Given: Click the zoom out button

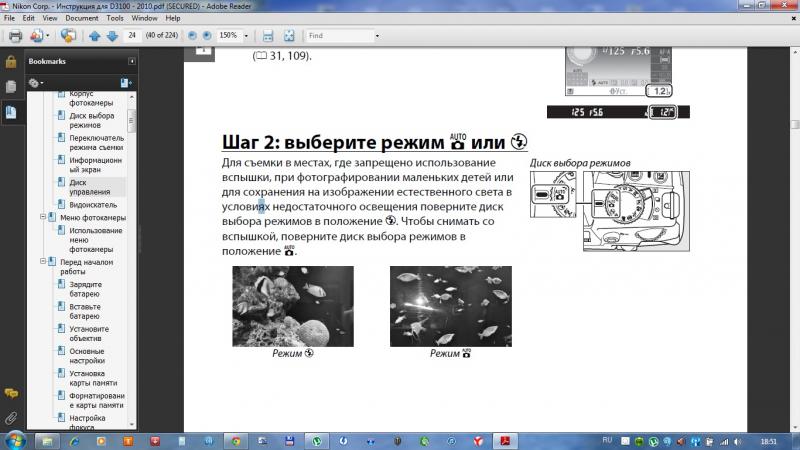Looking at the screenshot, I should click(x=192, y=36).
